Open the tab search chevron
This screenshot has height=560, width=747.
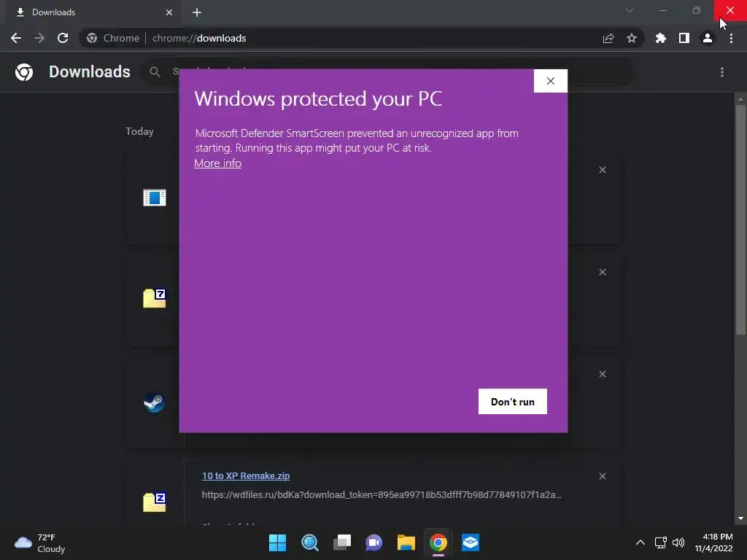pyautogui.click(x=630, y=10)
